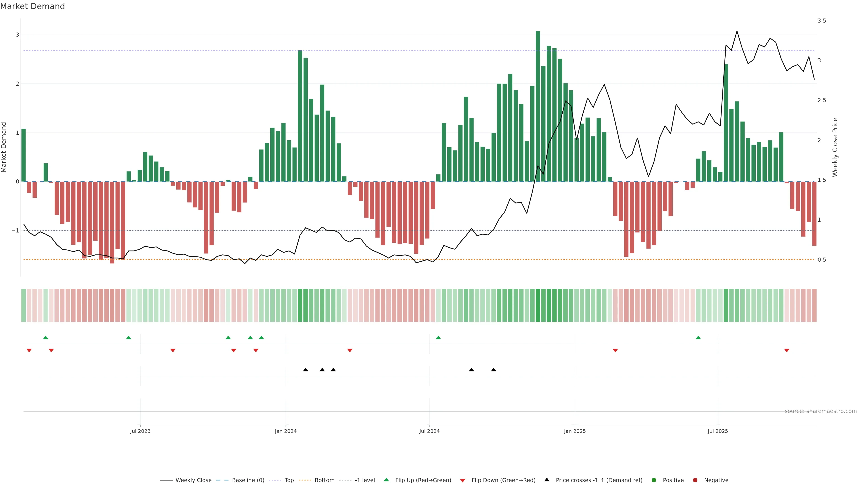Viewport: 868px width, 488px height.
Task: Hide the -1 level line via the legend
Action: click(365, 480)
